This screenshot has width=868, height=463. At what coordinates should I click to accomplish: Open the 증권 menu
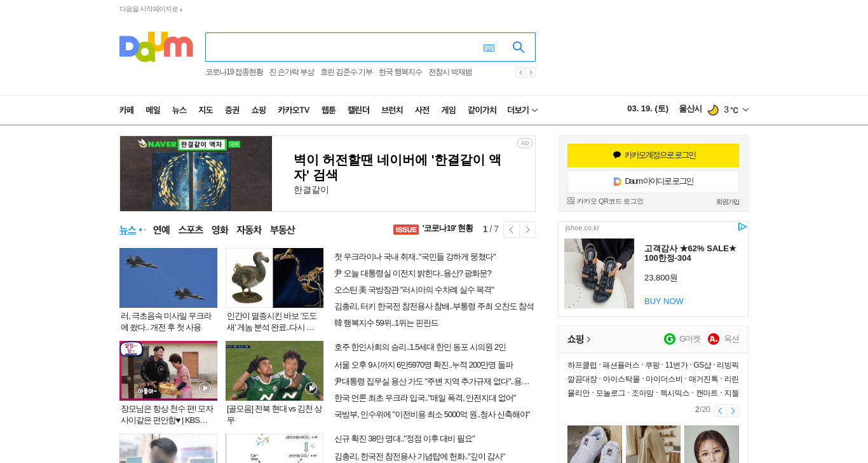point(232,110)
